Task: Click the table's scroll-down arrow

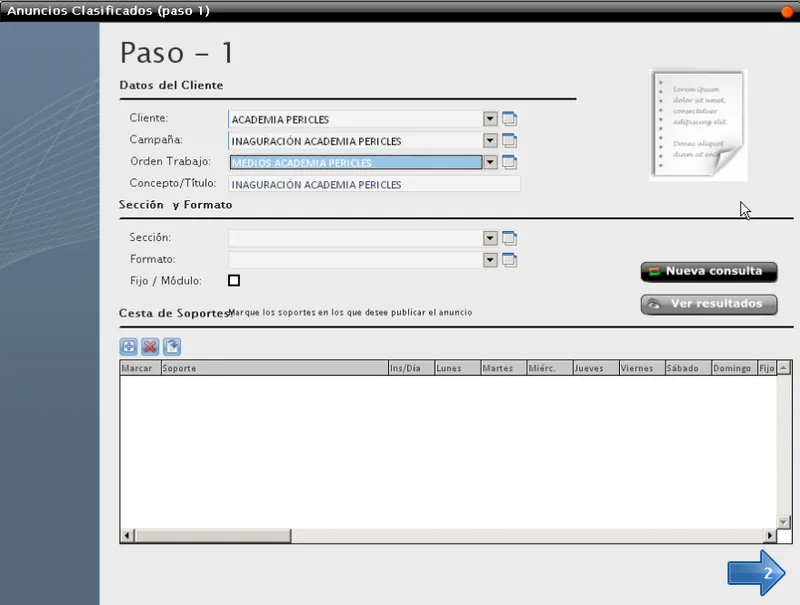Action: click(x=784, y=522)
